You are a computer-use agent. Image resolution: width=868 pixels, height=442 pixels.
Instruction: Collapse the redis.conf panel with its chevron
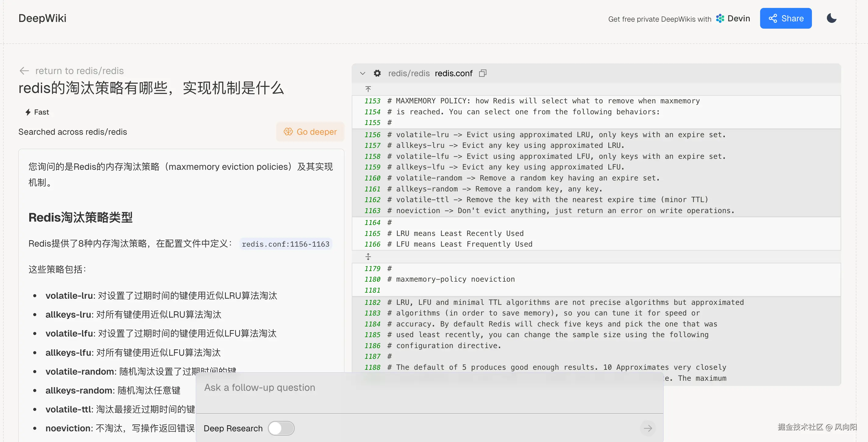click(363, 73)
